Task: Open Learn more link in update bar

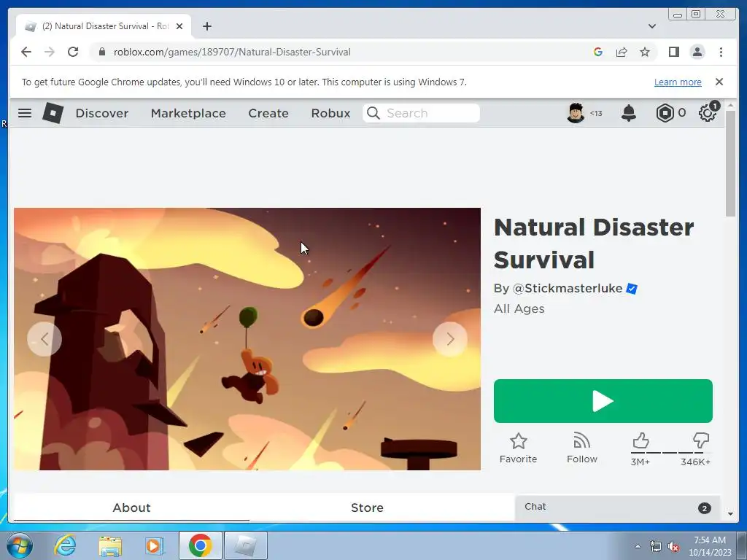Action: pyautogui.click(x=678, y=82)
